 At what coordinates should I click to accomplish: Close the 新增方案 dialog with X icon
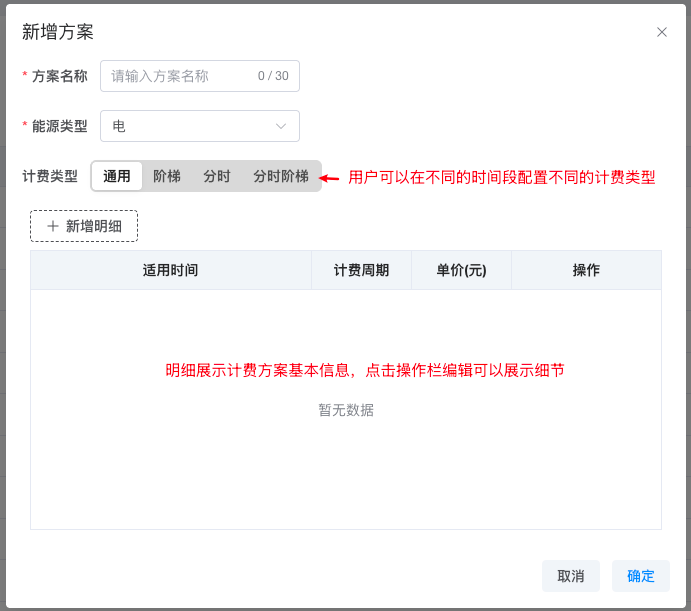(x=661, y=32)
